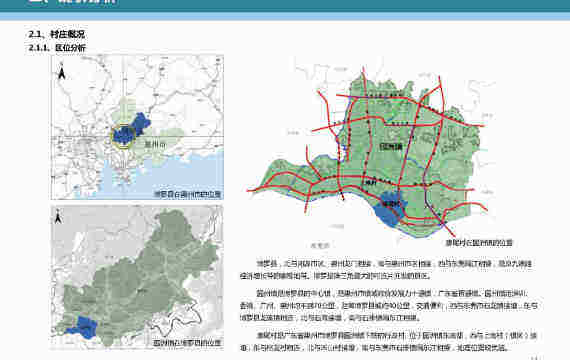Click the north arrow on the top-left map
Image resolution: width=570 pixels, height=360 pixels.
coord(61,71)
